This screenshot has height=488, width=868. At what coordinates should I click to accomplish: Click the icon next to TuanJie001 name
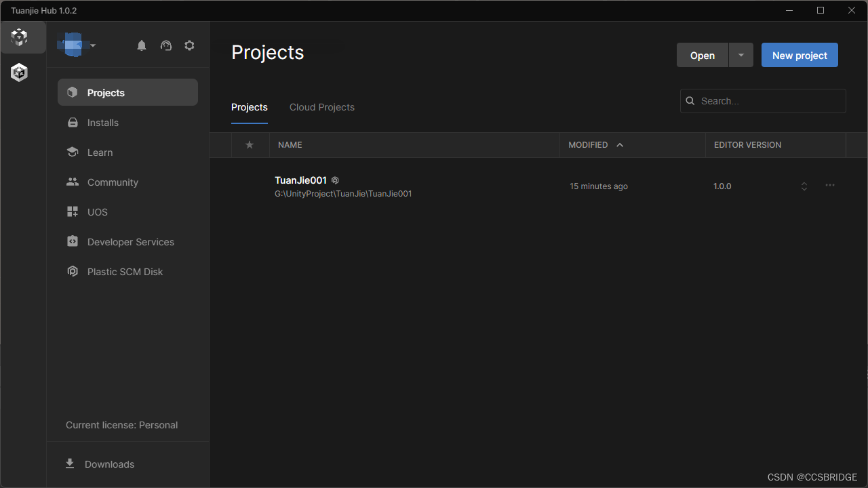coord(335,180)
